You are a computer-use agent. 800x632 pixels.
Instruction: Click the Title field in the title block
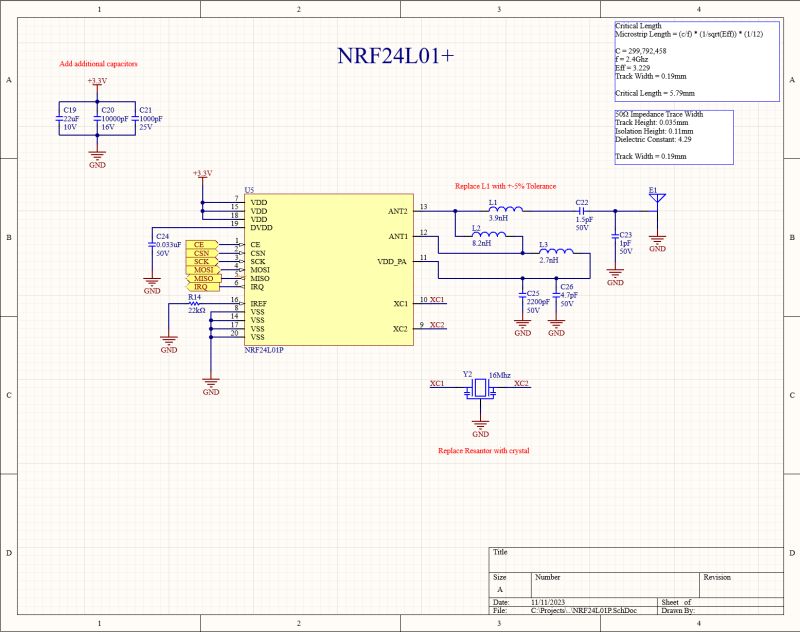click(498, 552)
